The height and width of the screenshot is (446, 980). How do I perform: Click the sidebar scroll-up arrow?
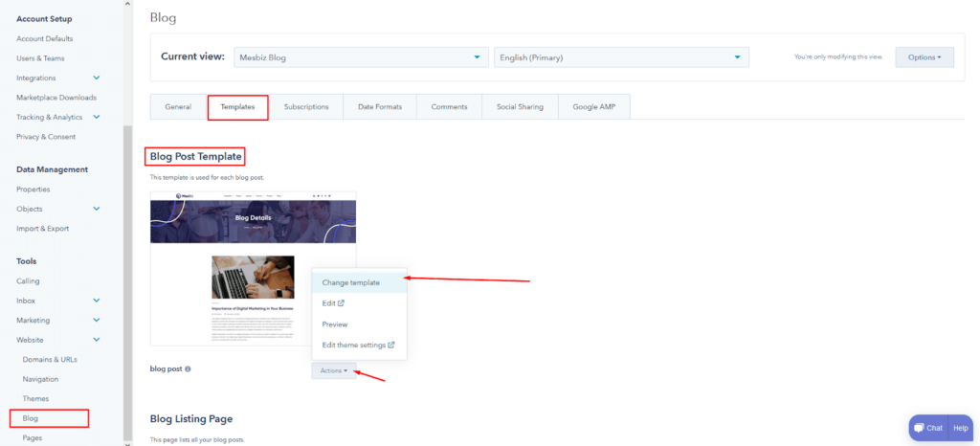click(x=127, y=4)
